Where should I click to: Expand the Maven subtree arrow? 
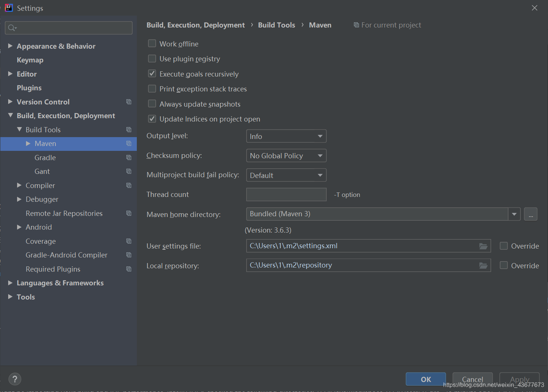28,143
